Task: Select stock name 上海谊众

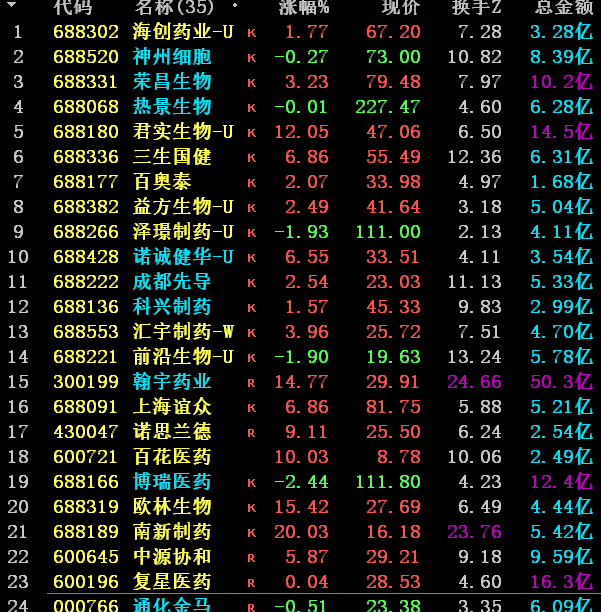Action: (x=172, y=407)
